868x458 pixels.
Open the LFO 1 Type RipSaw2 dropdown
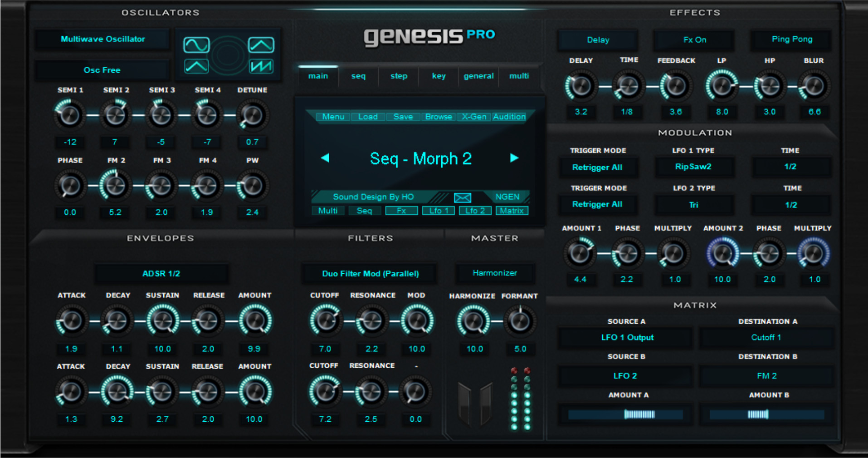click(693, 167)
